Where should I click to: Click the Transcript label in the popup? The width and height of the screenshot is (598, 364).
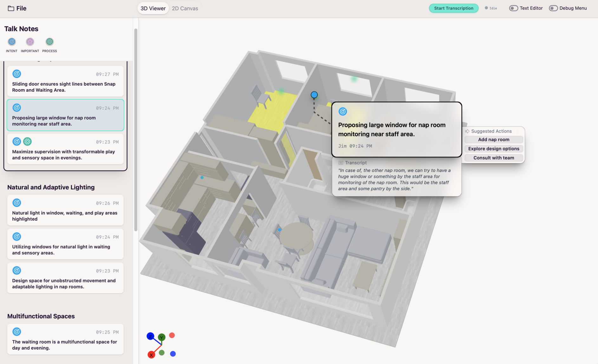click(x=353, y=163)
